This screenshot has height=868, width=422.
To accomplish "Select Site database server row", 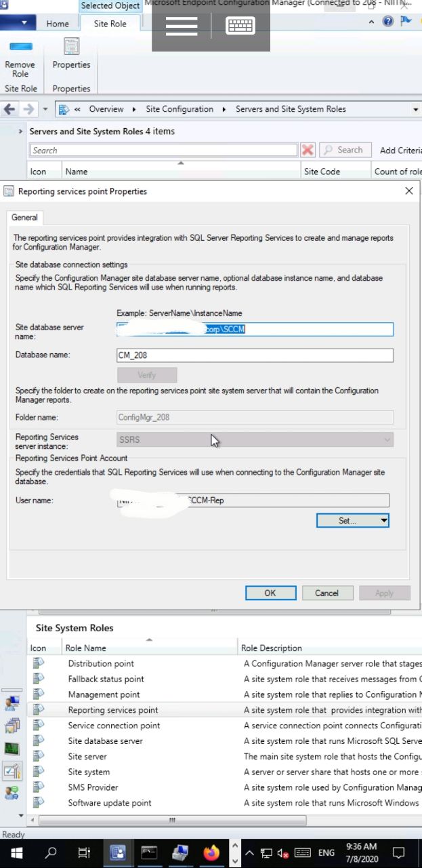I will pyautogui.click(x=225, y=741).
